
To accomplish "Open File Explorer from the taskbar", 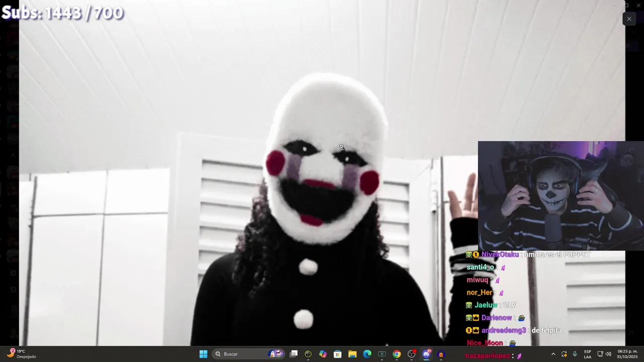I will [352, 354].
